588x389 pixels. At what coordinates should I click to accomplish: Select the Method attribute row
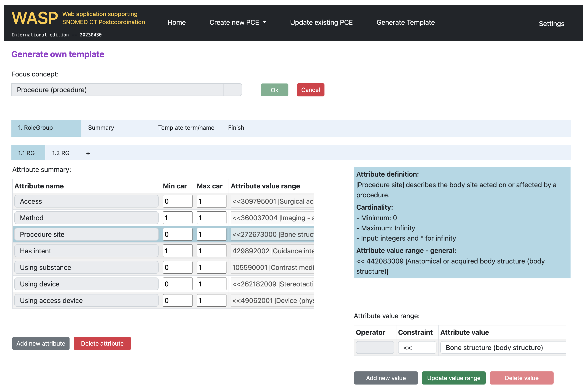tap(86, 218)
